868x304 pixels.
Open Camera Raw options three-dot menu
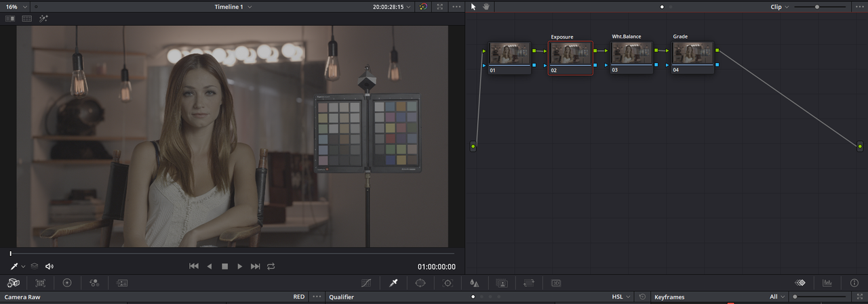coord(317,297)
